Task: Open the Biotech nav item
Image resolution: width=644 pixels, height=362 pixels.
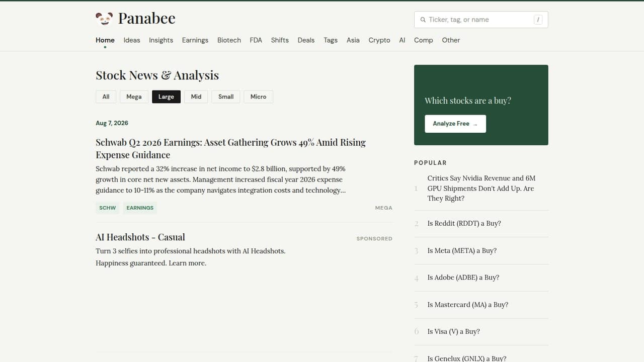Action: [229, 40]
